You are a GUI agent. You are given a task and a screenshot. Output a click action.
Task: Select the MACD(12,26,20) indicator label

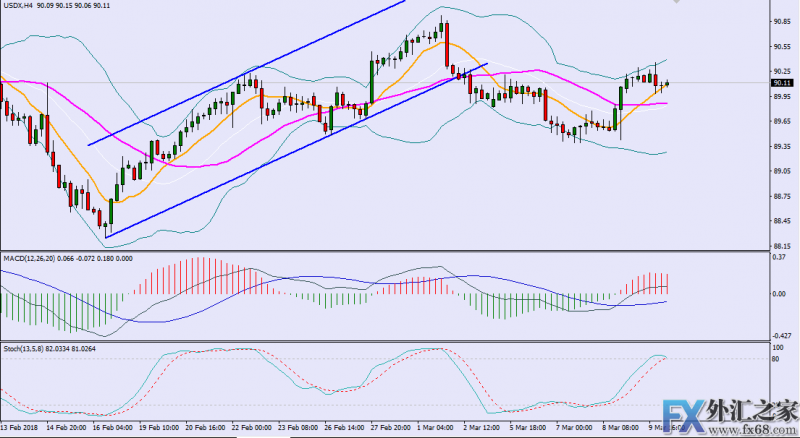[x=28, y=257]
